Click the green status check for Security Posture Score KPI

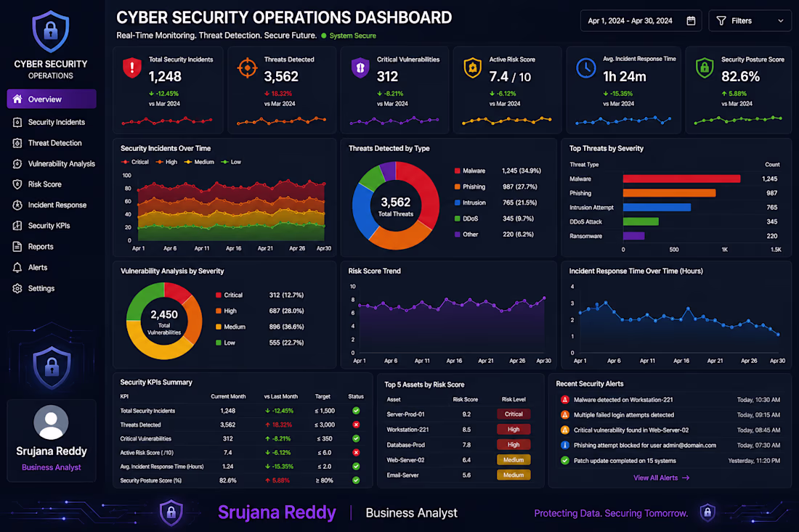coord(356,480)
